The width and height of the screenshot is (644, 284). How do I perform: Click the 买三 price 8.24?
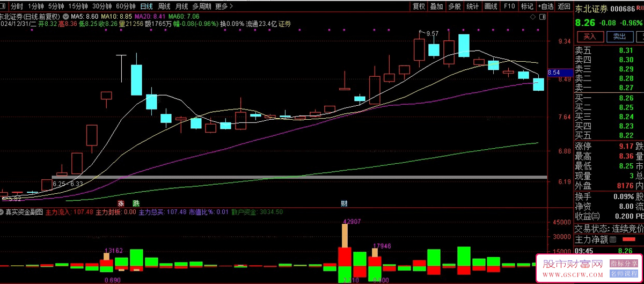tap(626, 116)
